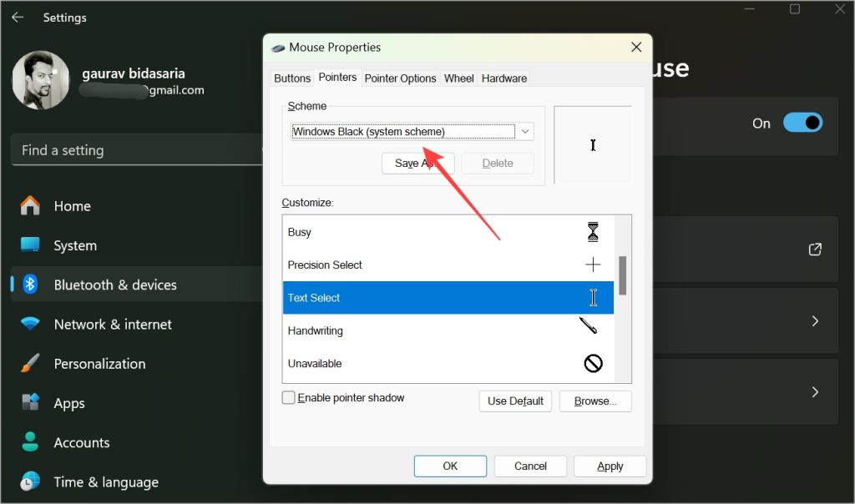Click the Personalization paintbrush icon

(30, 363)
